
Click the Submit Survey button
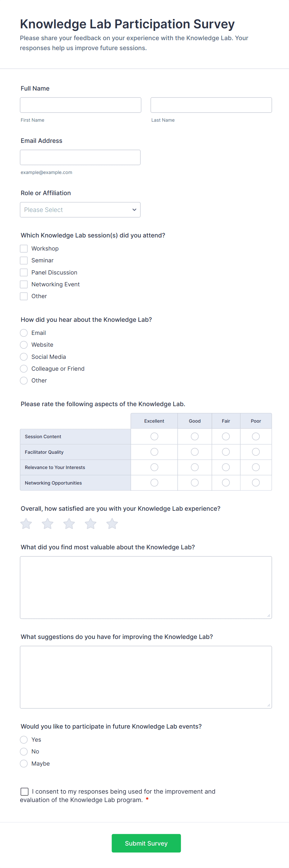pyautogui.click(x=146, y=843)
